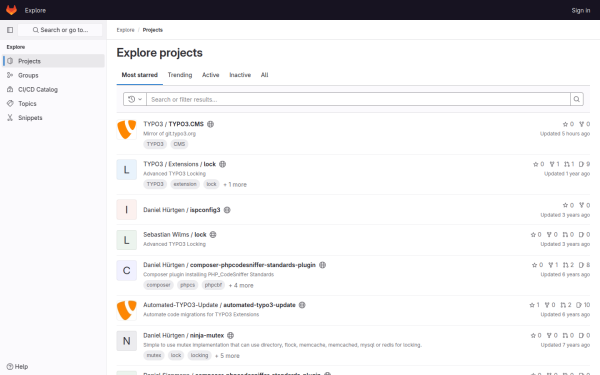The height and width of the screenshot is (375, 600).
Task: Click locking topic tag
Action: click(199, 355)
